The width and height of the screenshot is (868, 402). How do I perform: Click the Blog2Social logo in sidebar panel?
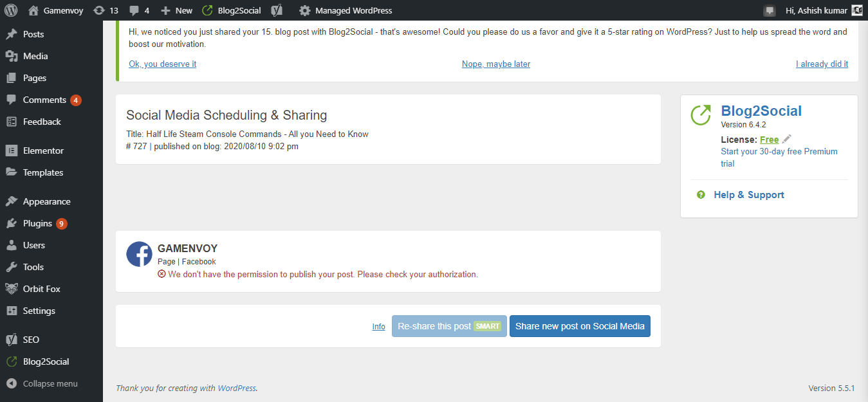click(701, 115)
